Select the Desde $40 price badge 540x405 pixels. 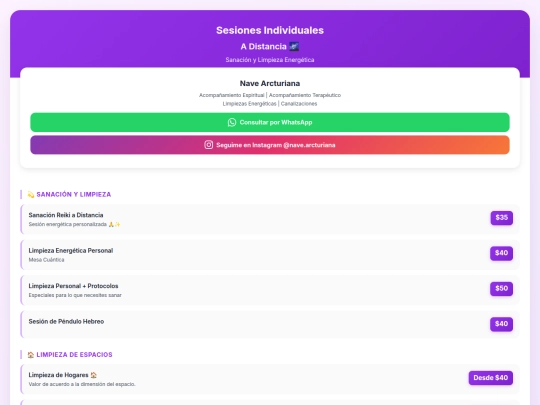coord(490,378)
